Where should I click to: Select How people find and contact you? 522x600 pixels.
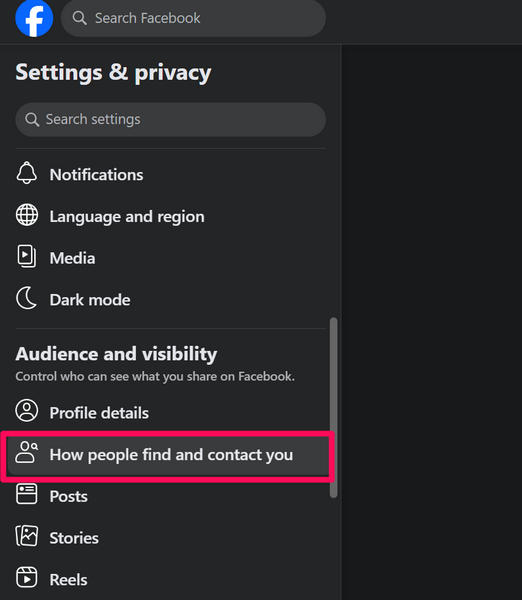point(168,455)
